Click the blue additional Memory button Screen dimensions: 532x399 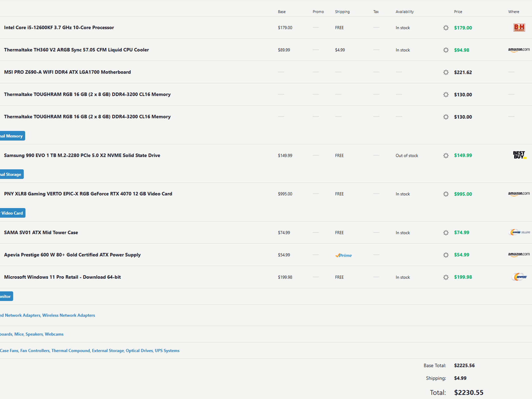pyautogui.click(x=12, y=136)
